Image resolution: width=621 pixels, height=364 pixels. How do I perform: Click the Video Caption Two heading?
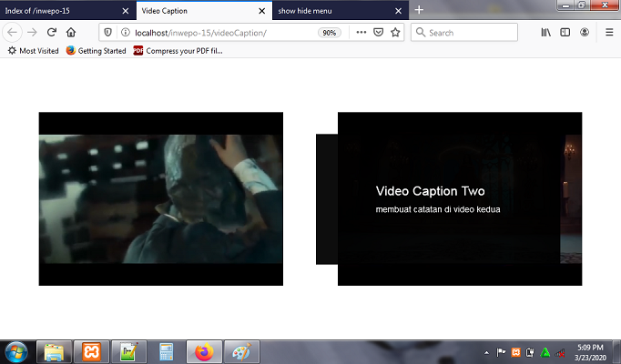tap(430, 191)
